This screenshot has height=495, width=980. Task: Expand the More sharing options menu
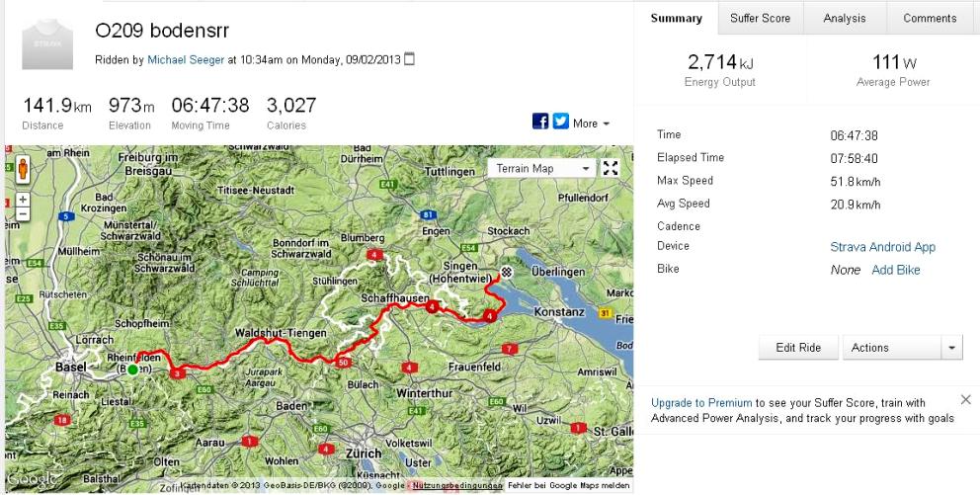pos(591,124)
